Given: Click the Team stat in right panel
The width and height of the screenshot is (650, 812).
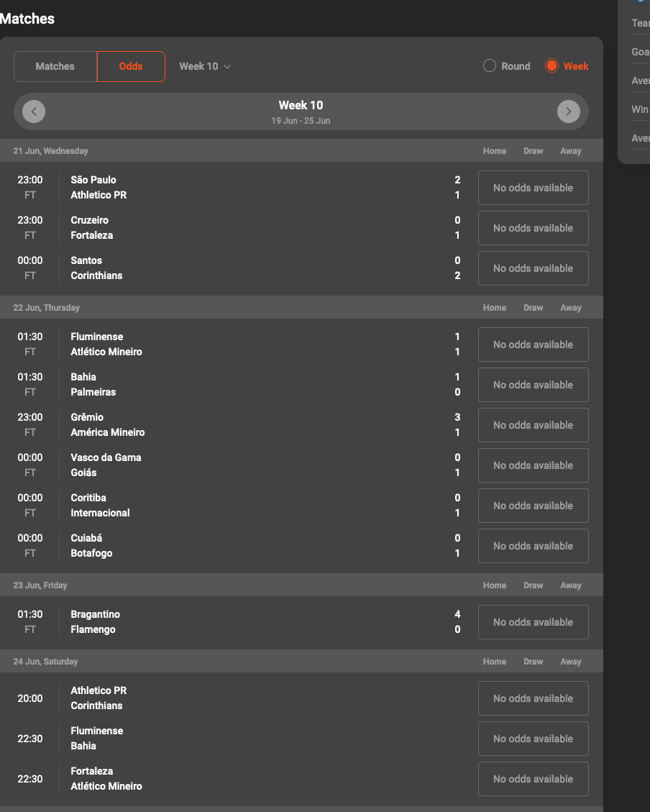Looking at the screenshot, I should 639,23.
